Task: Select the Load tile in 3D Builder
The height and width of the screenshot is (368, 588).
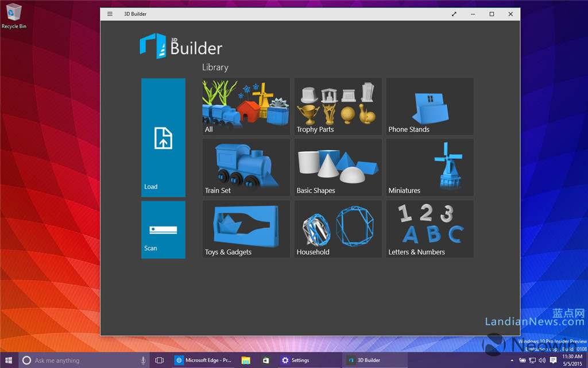Action: (x=163, y=138)
